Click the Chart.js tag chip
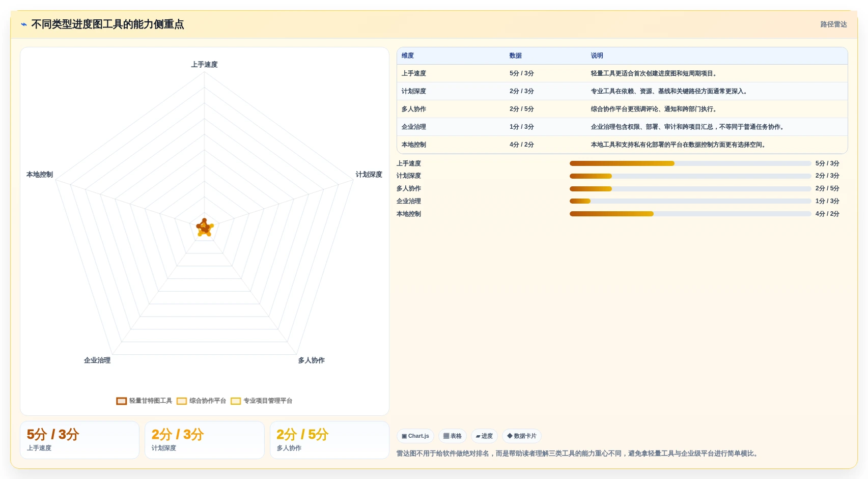868x479 pixels. point(415,436)
